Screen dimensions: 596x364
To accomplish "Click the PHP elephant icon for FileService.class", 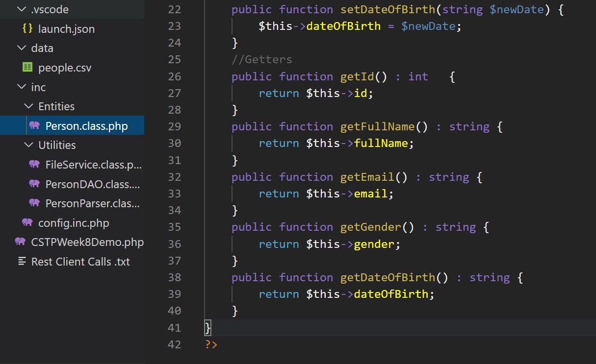I will [34, 164].
